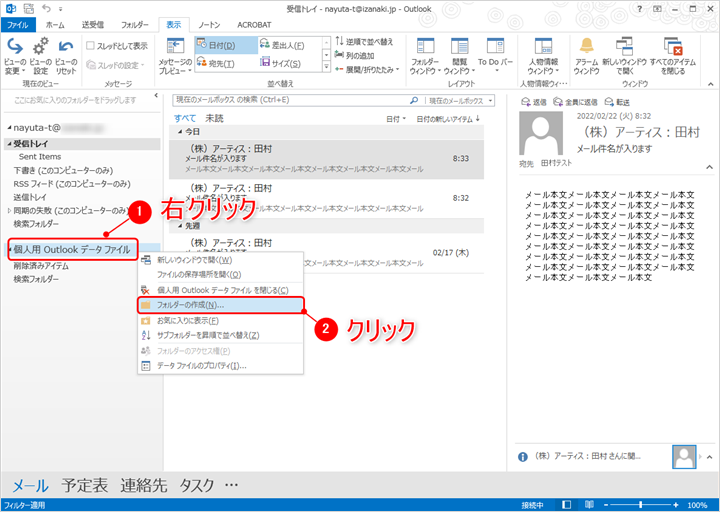Open the ファイル (File) tab
The width and height of the screenshot is (720, 512).
point(17,25)
